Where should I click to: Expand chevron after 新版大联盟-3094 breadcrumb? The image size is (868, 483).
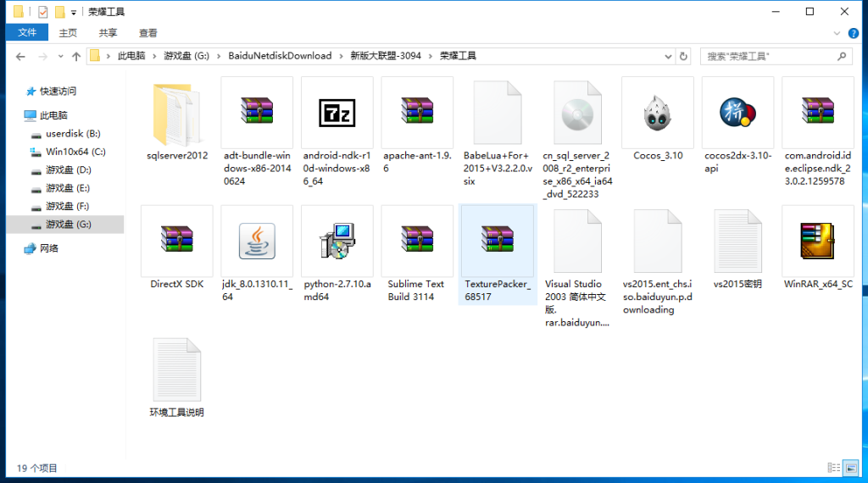[x=430, y=56]
